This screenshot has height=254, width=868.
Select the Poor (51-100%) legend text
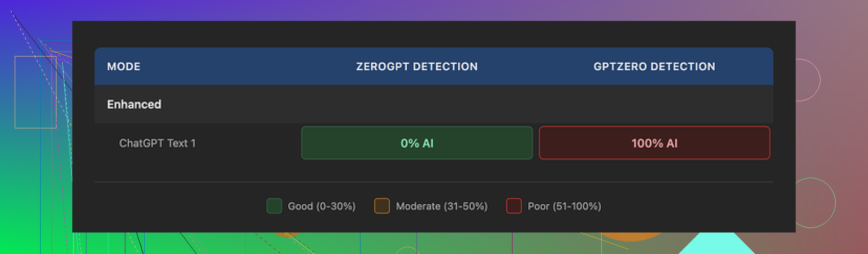564,206
